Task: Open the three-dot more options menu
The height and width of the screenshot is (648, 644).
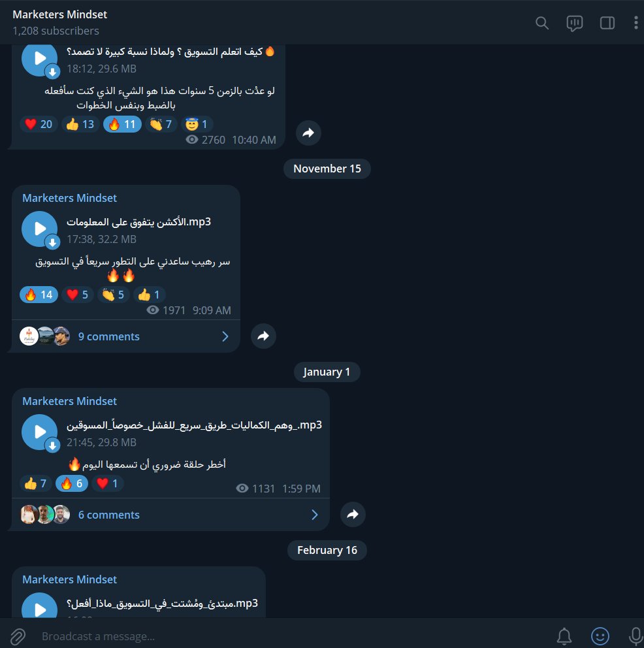Action: click(x=636, y=22)
